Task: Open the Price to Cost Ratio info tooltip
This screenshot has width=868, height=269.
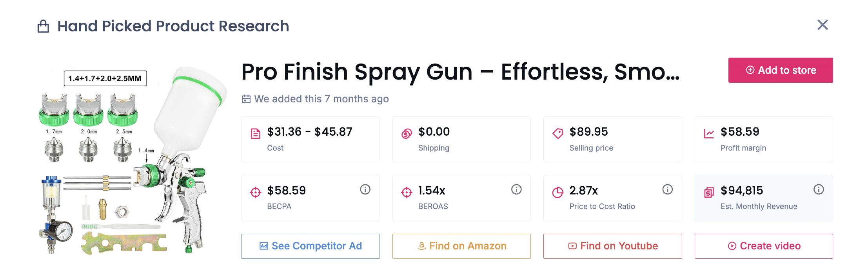Action: tap(668, 189)
